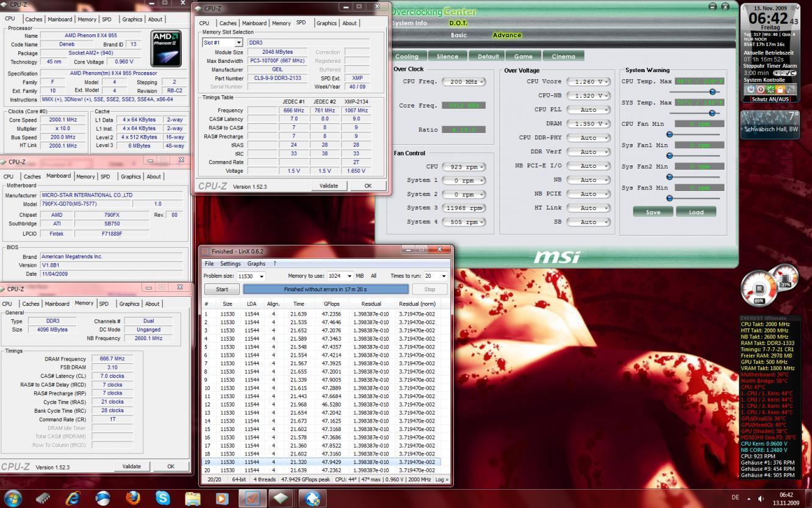The image size is (812, 508).
Task: Click the Finished without errors progress bar
Action: point(326,289)
